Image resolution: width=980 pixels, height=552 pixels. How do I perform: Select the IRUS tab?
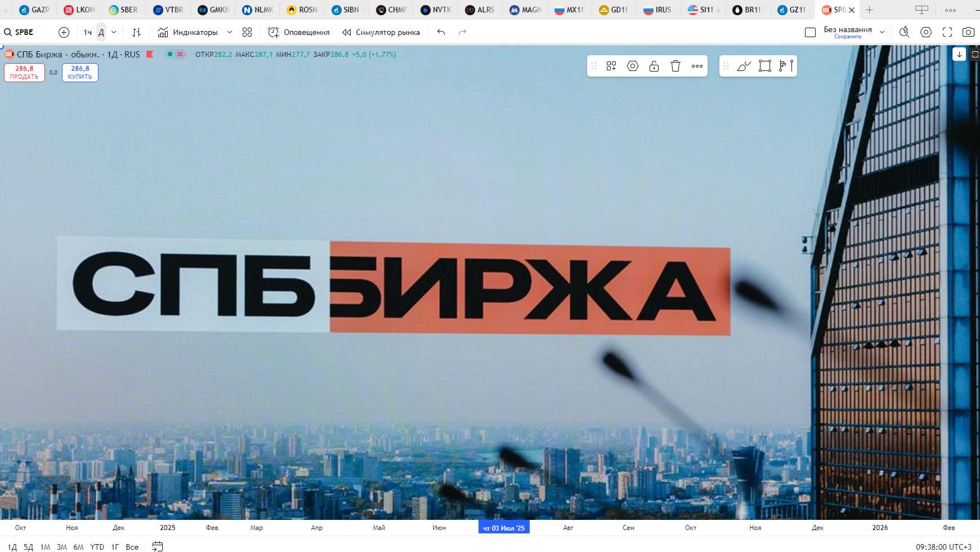(658, 10)
